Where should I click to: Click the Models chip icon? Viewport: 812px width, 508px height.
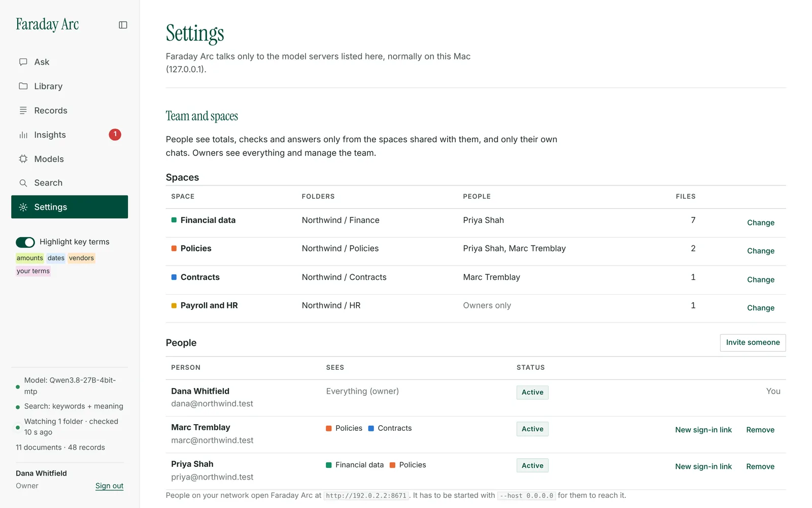click(23, 158)
